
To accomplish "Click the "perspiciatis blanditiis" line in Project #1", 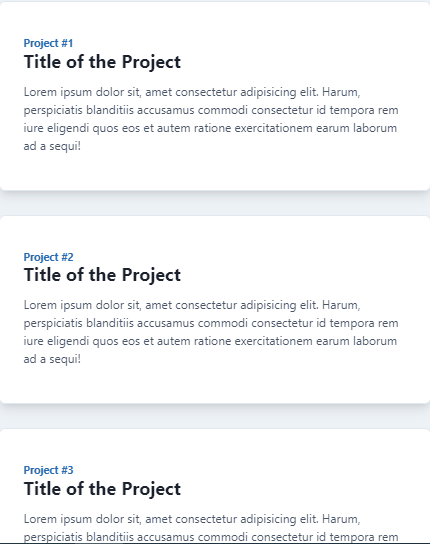I will [211, 110].
